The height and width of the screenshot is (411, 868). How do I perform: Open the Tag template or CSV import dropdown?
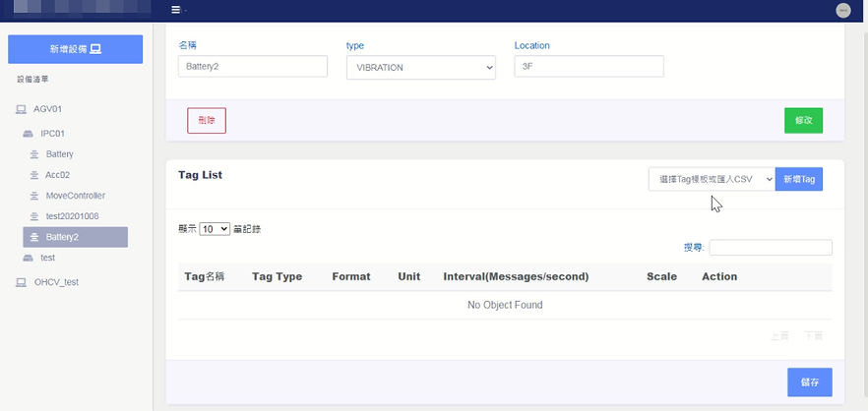712,179
